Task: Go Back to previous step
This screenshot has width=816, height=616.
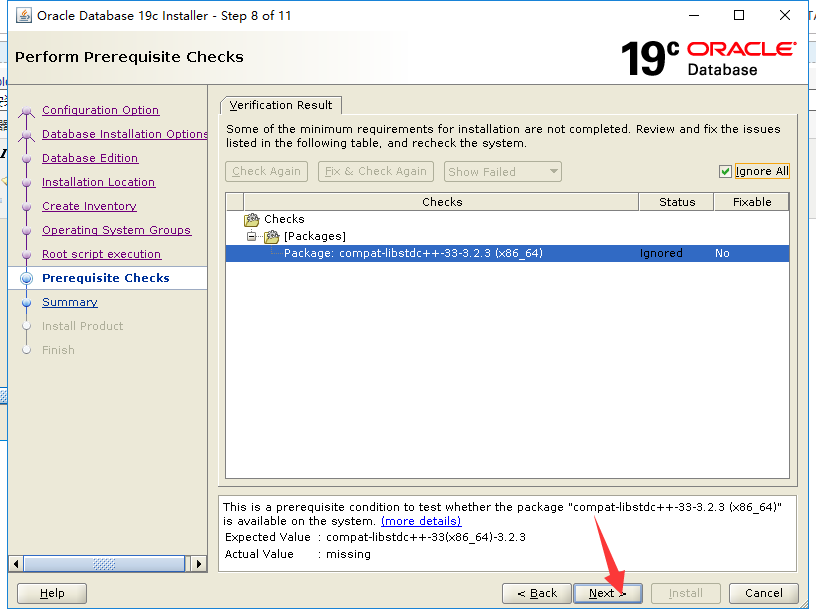Action: 537,593
